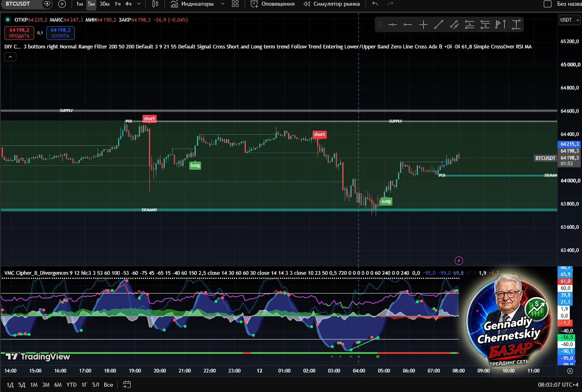Set the chart range to 3М
Screen dimensions: 582x392
point(46,385)
